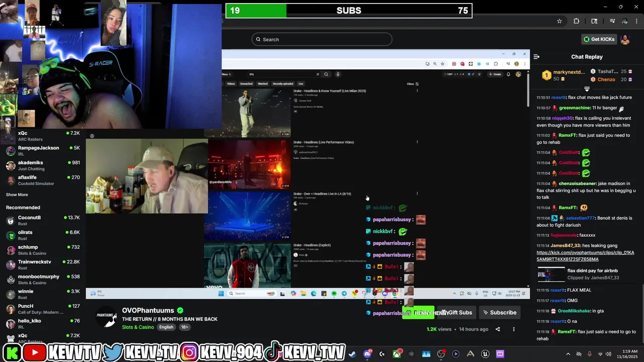Click TikTok logo in banner
Viewport: 644px width, 362px height.
(x=272, y=353)
